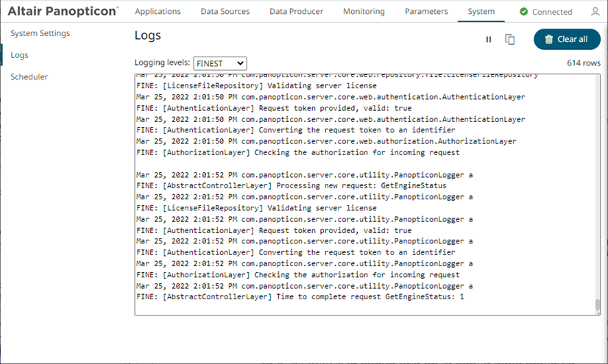Screen dimensions: 608x364
Task: Click the log area resize handle
Action: tap(597, 313)
